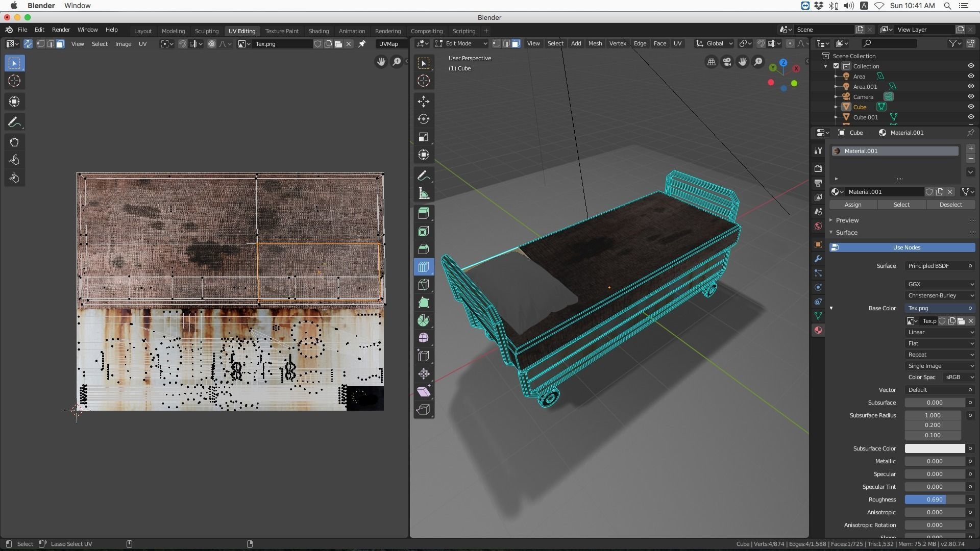The width and height of the screenshot is (980, 551).
Task: Select the Inset Faces tool
Action: (424, 231)
